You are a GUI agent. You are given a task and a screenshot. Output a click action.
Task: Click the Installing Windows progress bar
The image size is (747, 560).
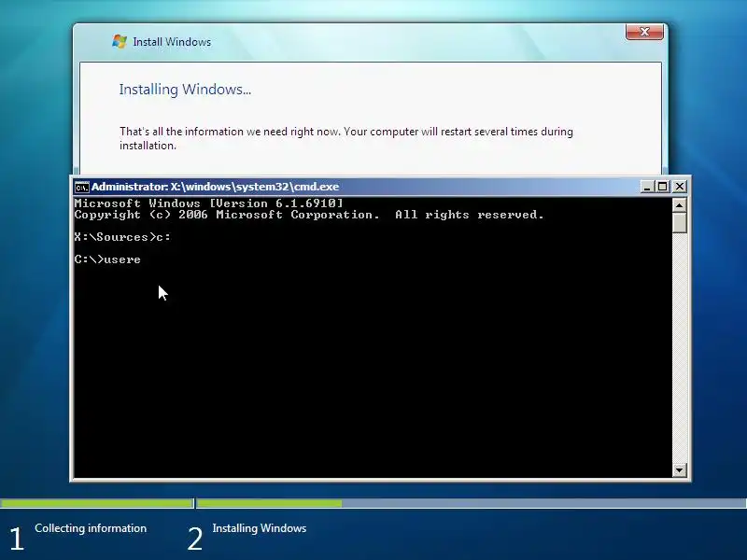[x=472, y=503]
